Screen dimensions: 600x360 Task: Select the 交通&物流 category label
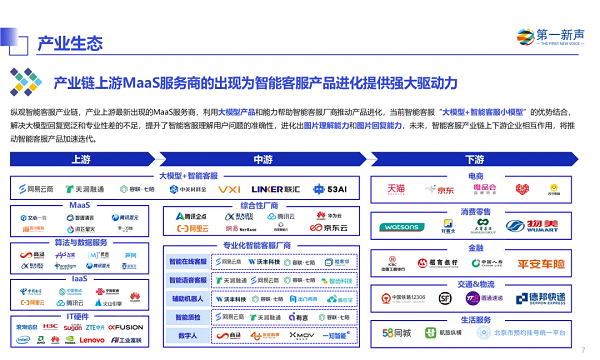476,284
